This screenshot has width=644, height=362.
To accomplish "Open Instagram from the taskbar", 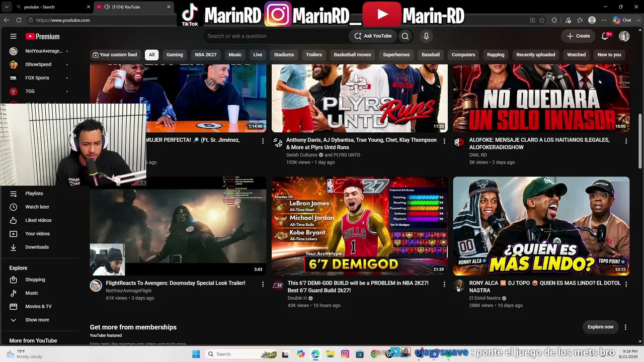I will click(x=345, y=354).
